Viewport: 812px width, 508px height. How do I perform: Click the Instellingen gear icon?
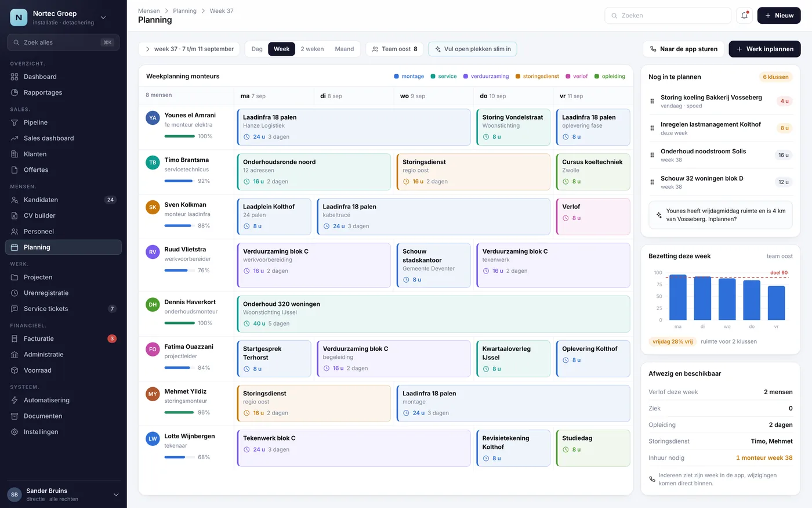[x=14, y=431]
